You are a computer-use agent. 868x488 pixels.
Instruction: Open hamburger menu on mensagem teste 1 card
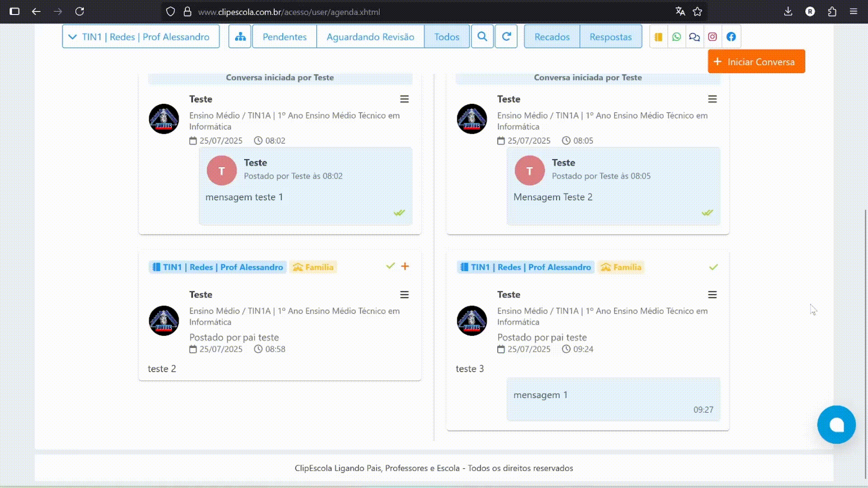point(404,99)
